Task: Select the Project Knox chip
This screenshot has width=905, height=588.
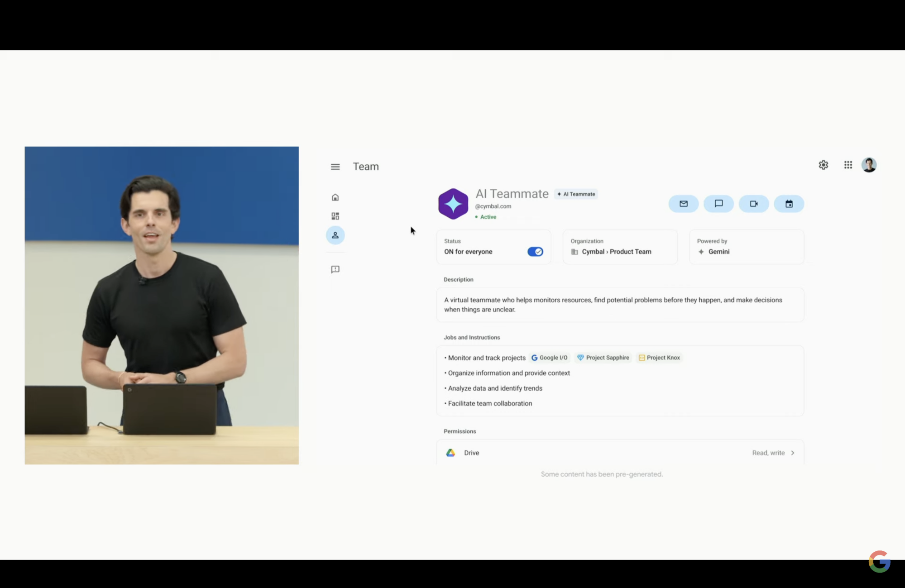Action: pos(659,357)
